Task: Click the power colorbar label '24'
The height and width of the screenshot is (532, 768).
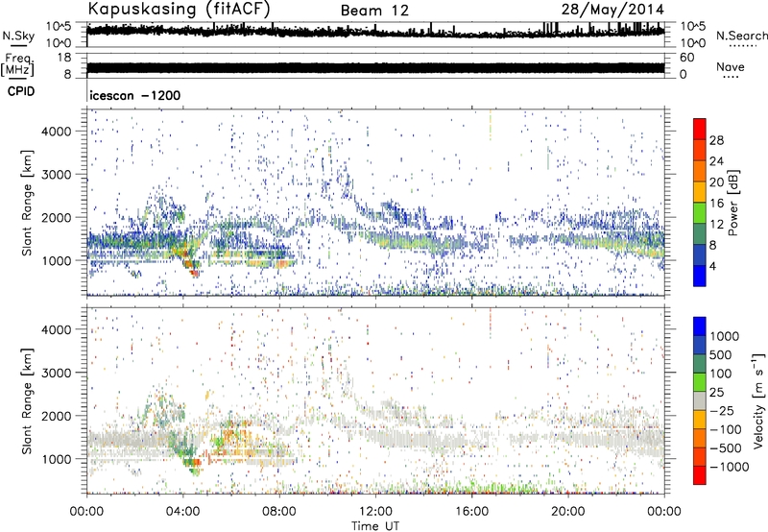Action: point(716,161)
